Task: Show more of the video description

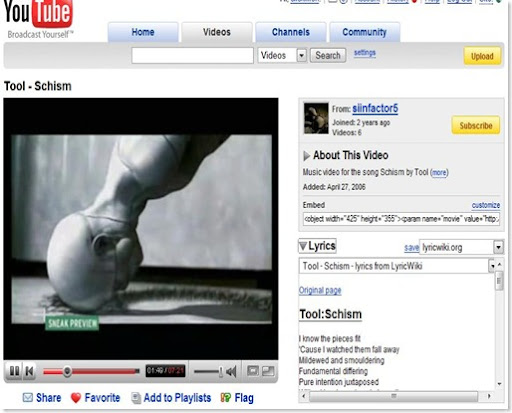Action: coord(439,172)
